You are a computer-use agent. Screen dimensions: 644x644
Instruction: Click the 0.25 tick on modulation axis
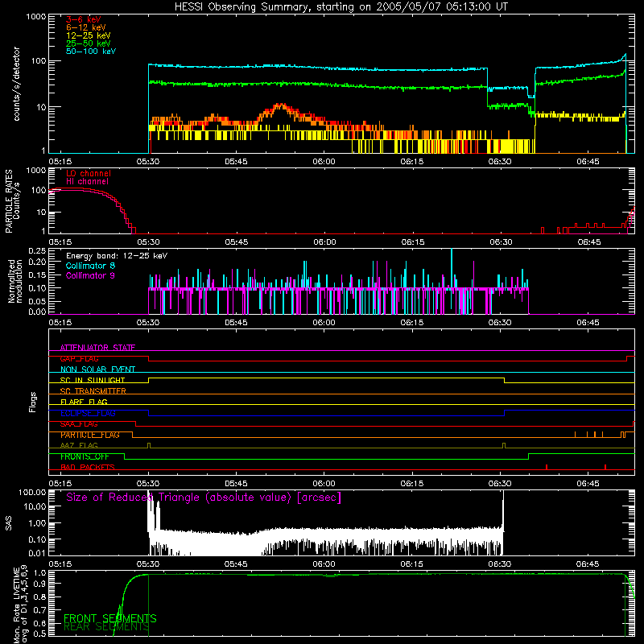[37, 251]
